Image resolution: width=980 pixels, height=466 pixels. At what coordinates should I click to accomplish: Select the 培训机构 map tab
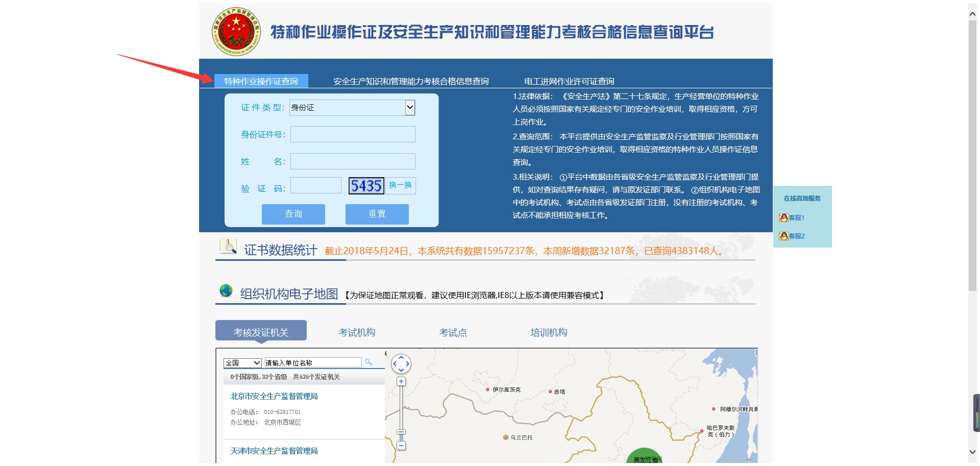(x=548, y=332)
